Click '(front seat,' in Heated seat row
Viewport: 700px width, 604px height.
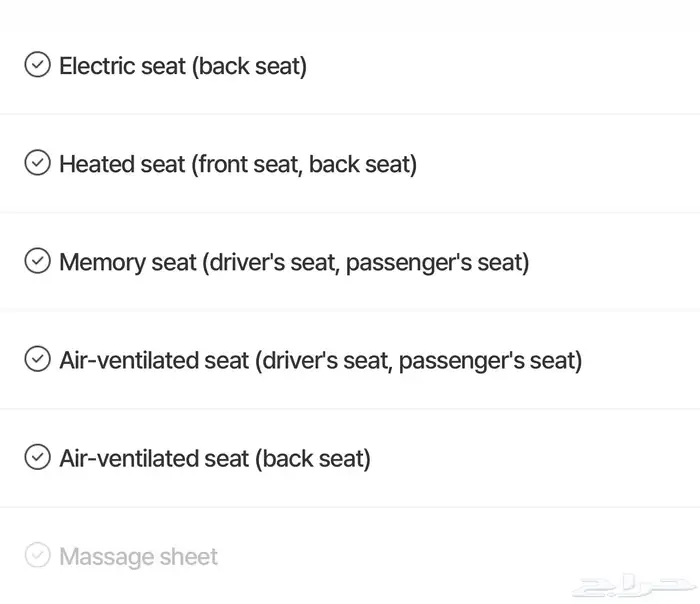tap(247, 165)
